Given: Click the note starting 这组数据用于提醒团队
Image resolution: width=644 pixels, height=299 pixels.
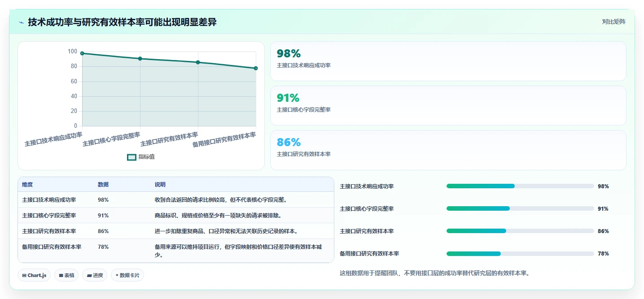Looking at the screenshot, I should coord(434,273).
